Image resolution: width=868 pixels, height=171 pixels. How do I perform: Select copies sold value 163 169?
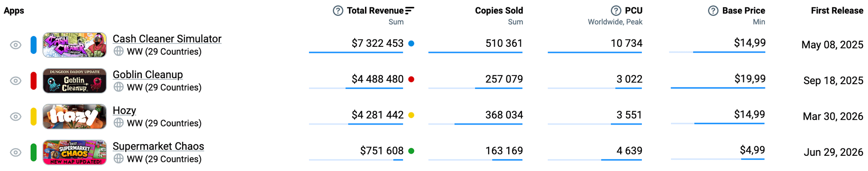(x=504, y=151)
